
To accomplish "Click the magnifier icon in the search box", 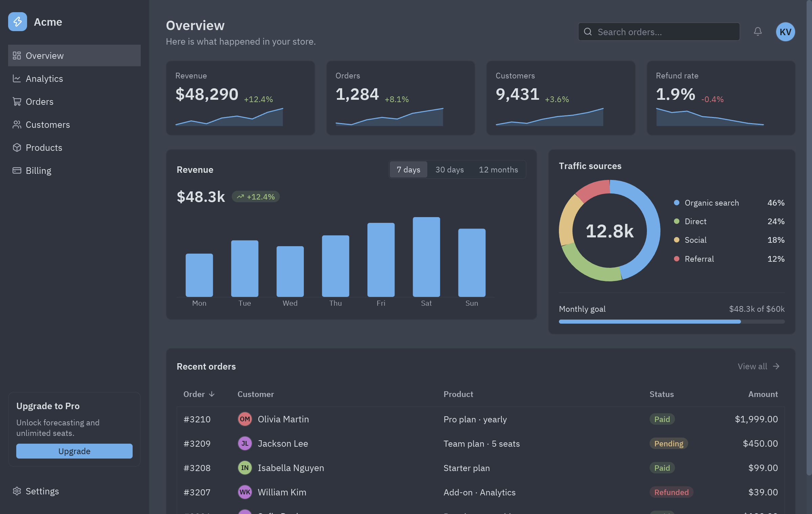I will 588,32.
